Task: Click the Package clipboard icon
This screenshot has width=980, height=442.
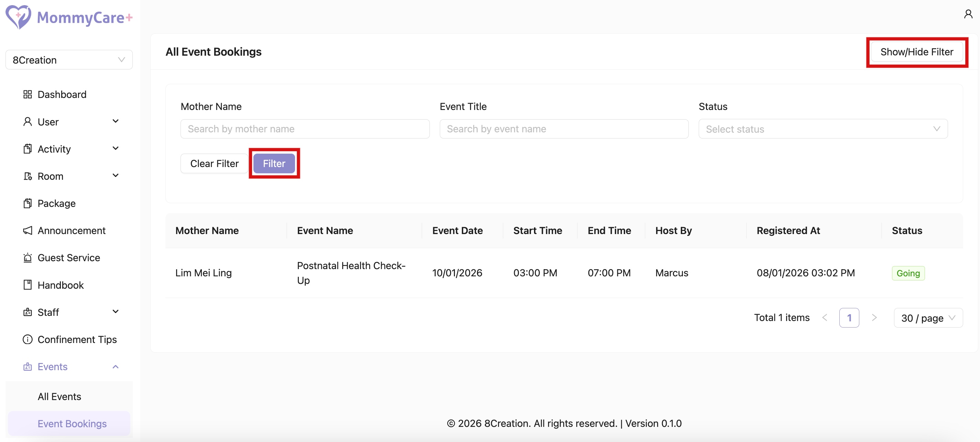Action: [x=28, y=203]
